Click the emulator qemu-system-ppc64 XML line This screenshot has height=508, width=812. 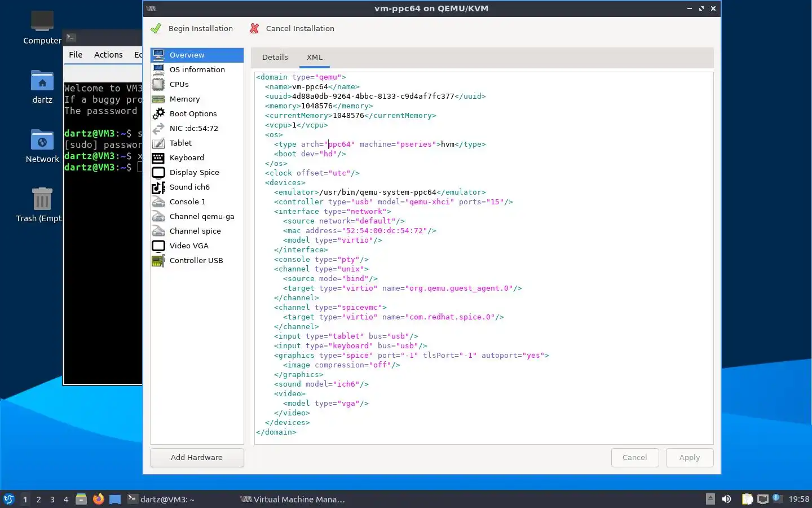[379, 192]
